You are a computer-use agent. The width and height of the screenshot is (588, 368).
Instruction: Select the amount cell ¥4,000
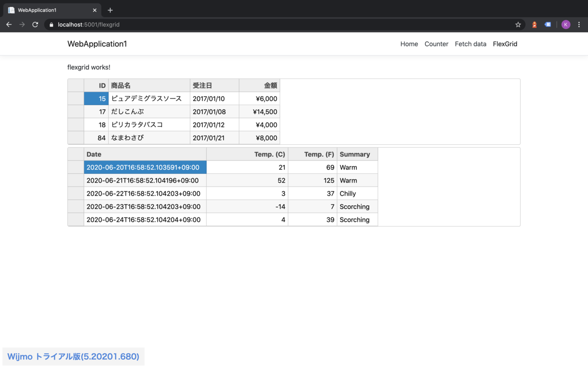click(259, 125)
